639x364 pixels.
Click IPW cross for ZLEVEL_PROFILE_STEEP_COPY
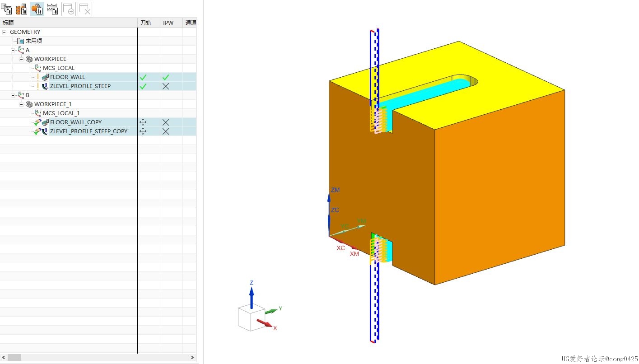(166, 131)
